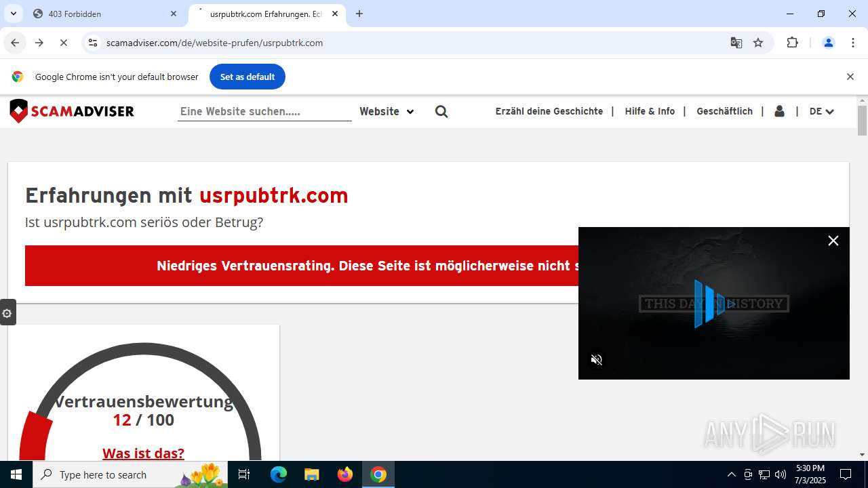
Task: Open the tab search dropdown arrow
Action: click(x=13, y=14)
